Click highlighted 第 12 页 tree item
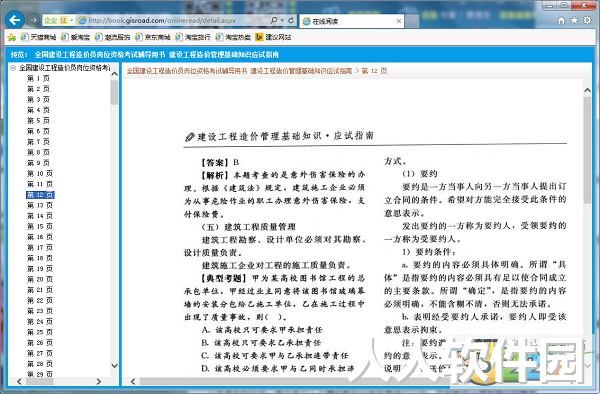 click(40, 195)
